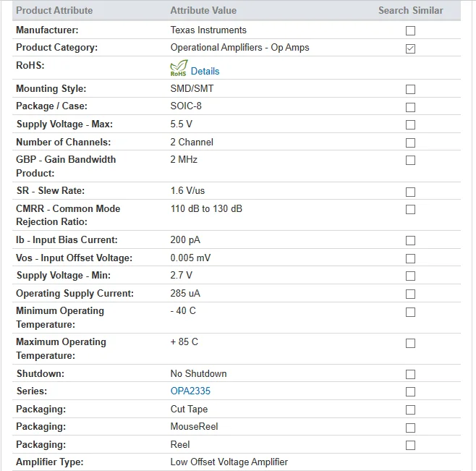Click the 110 dB to 130 dB value
Image resolution: width=476 pixels, height=471 pixels.
coord(206,209)
